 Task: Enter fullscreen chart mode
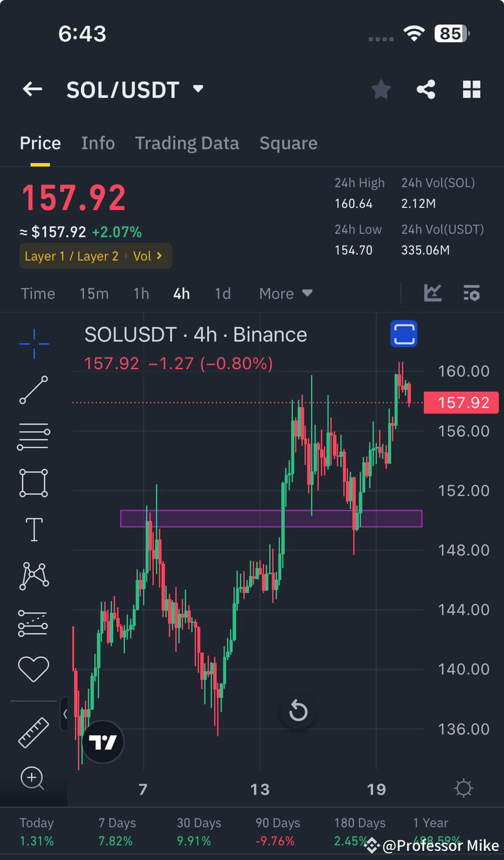[x=404, y=334]
